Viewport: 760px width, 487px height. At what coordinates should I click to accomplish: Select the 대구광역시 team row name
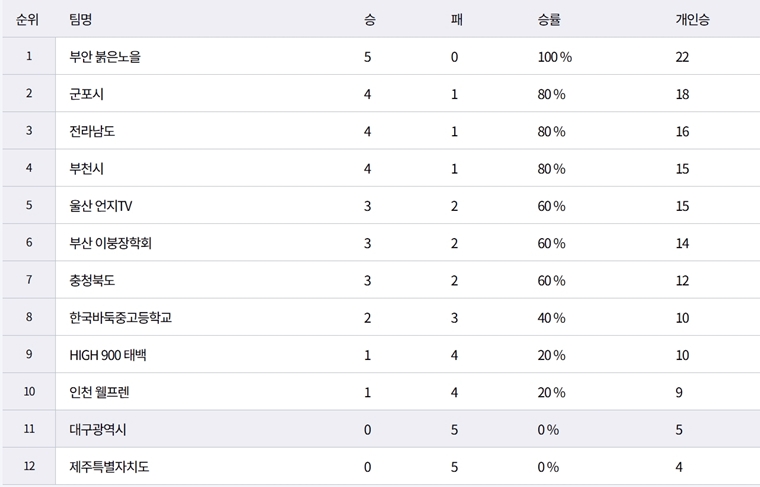click(x=97, y=430)
